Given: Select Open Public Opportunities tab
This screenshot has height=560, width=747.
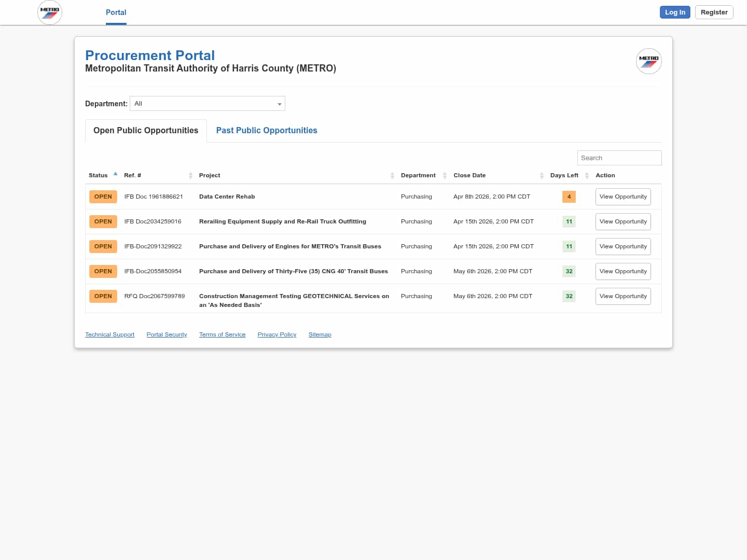Looking at the screenshot, I should (146, 131).
